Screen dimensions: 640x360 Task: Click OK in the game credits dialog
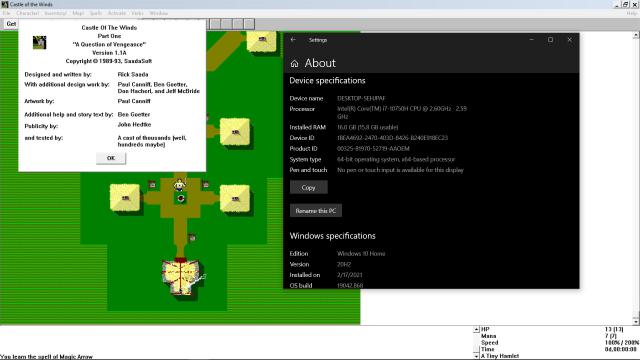pyautogui.click(x=111, y=158)
